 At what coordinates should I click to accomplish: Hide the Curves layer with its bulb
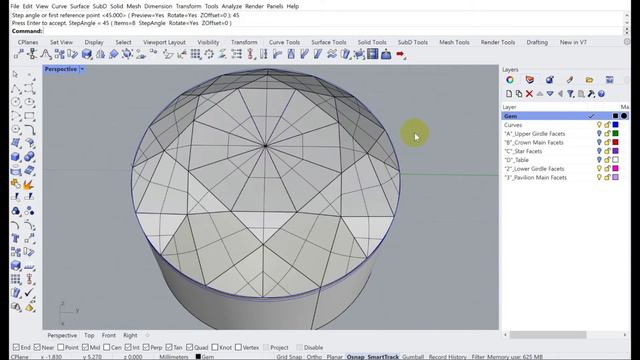pos(599,125)
